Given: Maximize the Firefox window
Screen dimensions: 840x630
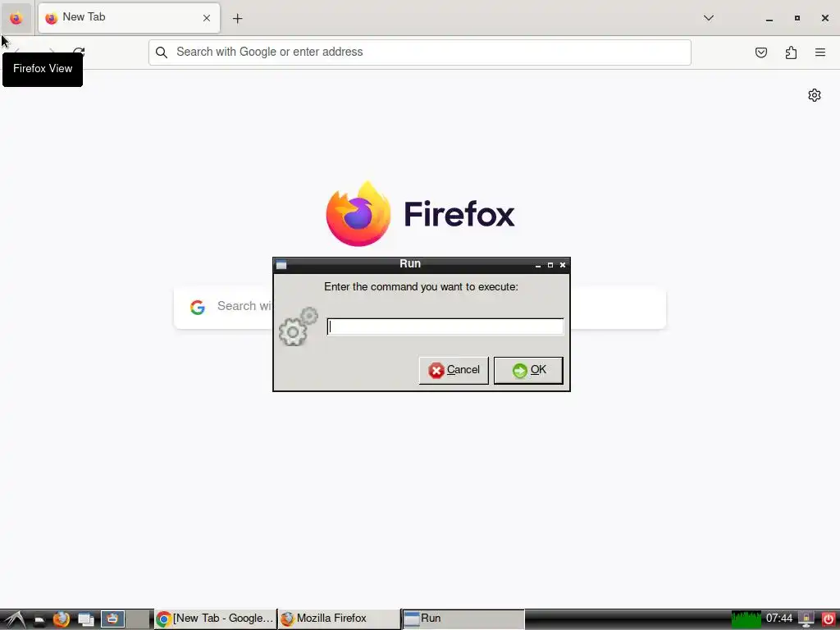Looking at the screenshot, I should pos(797,18).
